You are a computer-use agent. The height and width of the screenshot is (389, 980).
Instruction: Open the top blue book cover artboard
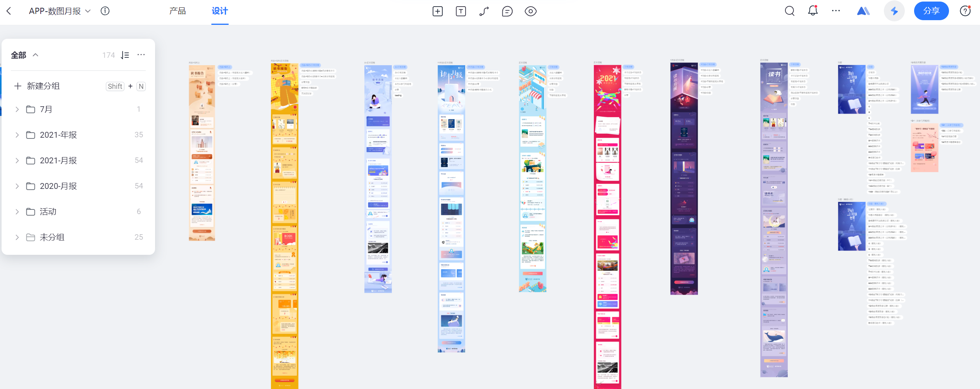(852, 89)
